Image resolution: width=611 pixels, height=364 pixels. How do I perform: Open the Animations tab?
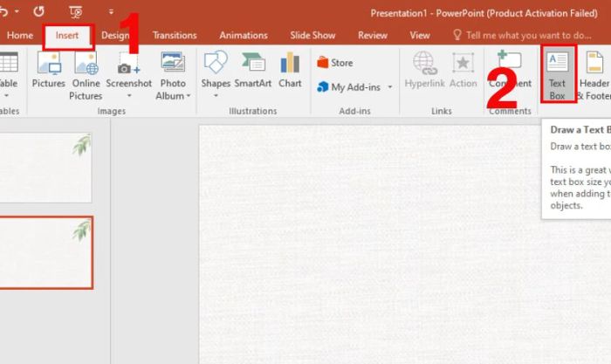point(244,36)
